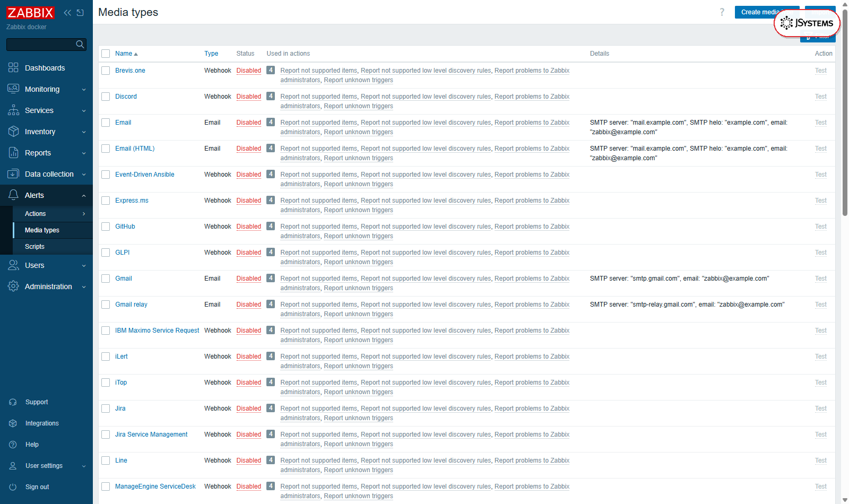Click Gmail relay SMTP server details text
The height and width of the screenshot is (504, 849).
[687, 305]
